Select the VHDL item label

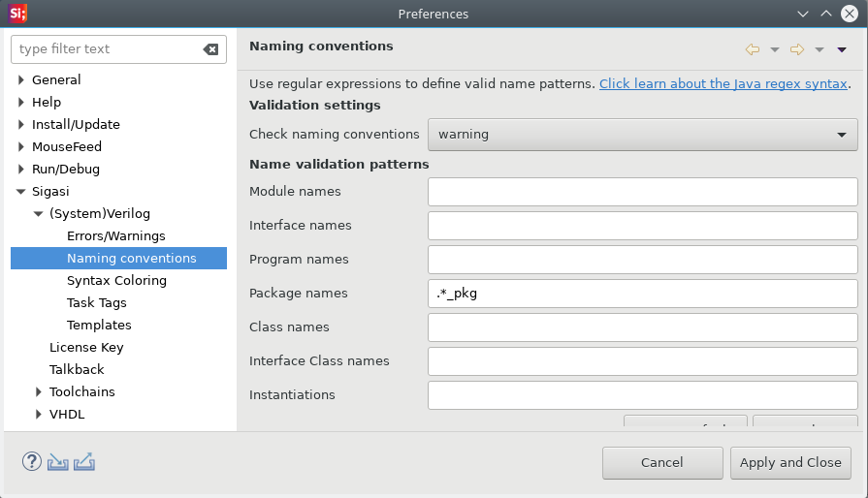click(x=67, y=414)
